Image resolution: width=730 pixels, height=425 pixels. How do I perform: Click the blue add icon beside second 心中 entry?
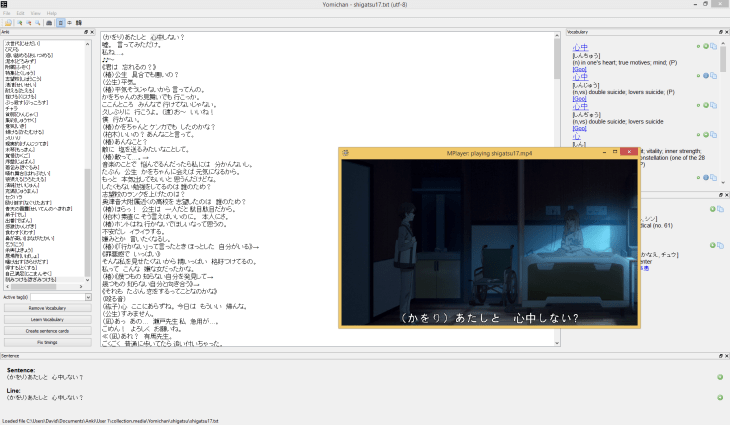click(x=706, y=76)
